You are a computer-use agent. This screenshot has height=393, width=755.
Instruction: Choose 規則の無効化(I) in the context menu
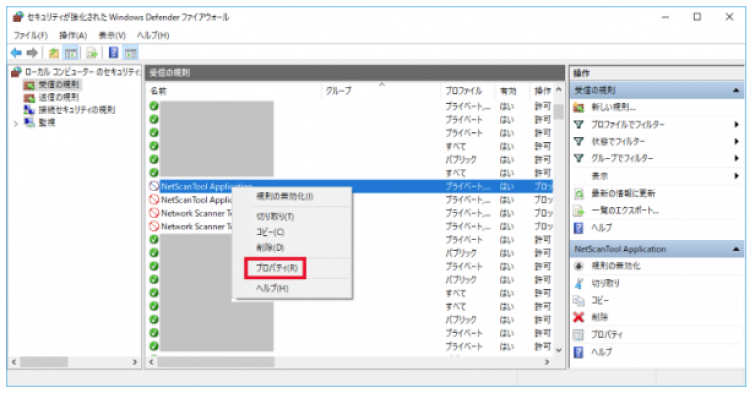point(285,196)
